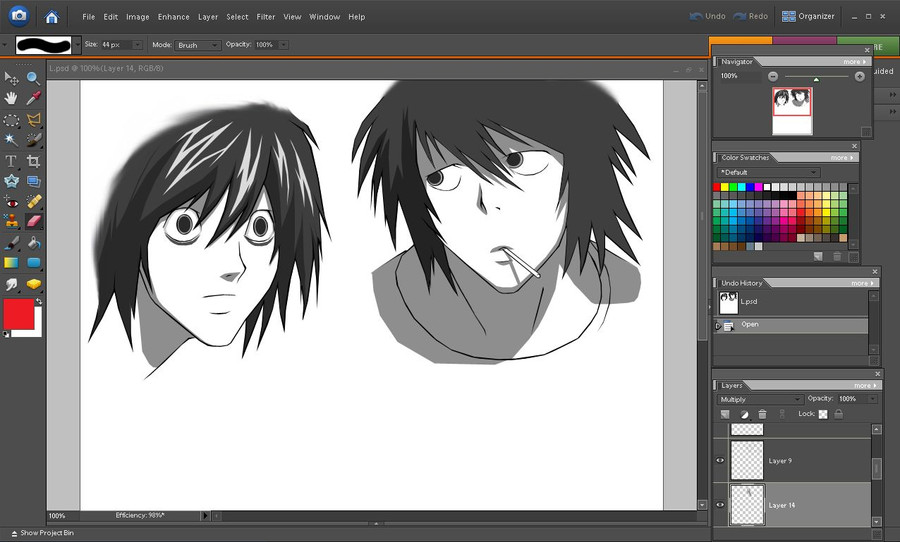Select the Rounded Rectangle shape tool
The image size is (900, 542).
click(33, 264)
